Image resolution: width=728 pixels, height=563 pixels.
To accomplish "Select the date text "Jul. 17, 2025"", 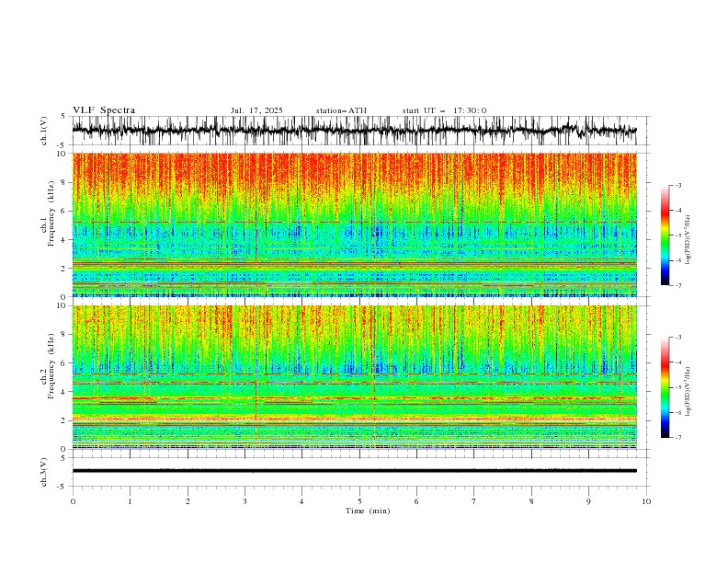I will point(256,110).
